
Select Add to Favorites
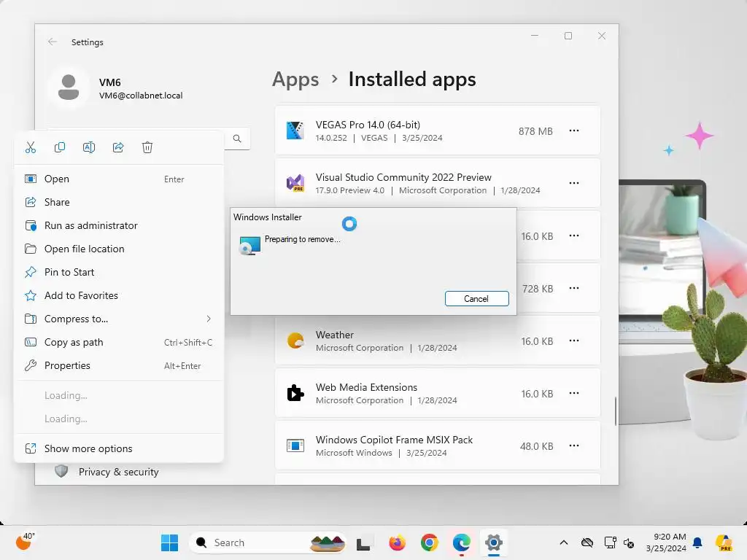point(119,296)
